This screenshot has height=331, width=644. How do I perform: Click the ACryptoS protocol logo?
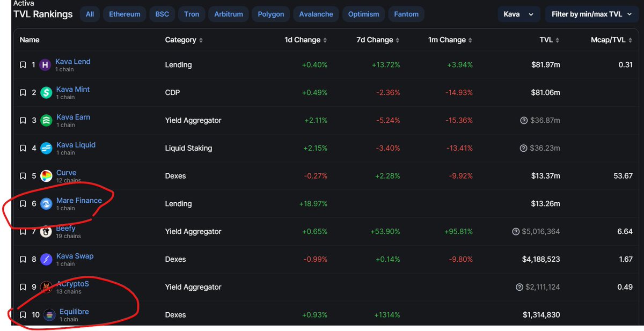(x=46, y=288)
